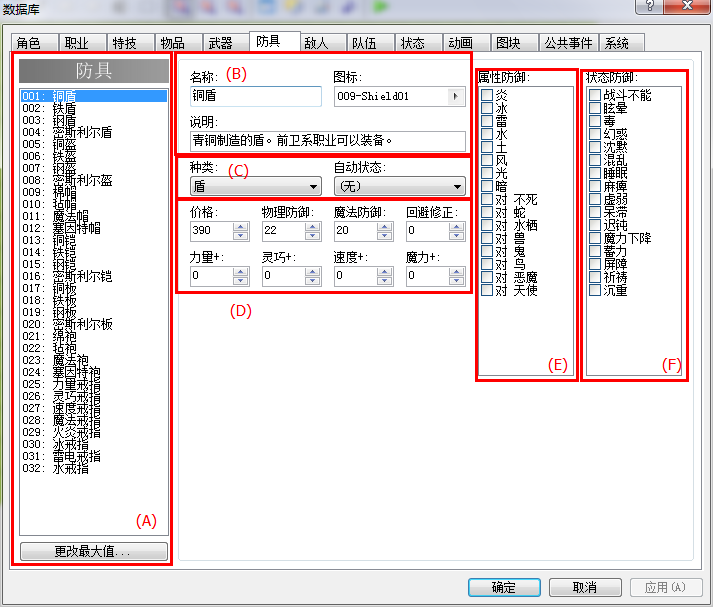This screenshot has height=607, width=713.
Task: Open the 状态 tab
Action: 419,43
